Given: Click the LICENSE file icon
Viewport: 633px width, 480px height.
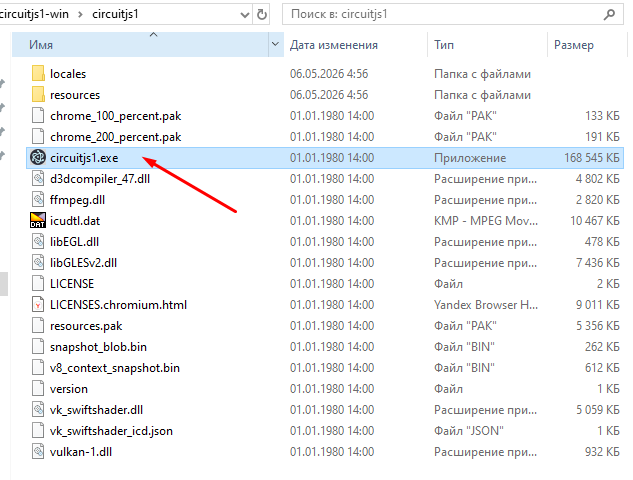Looking at the screenshot, I should click(38, 283).
